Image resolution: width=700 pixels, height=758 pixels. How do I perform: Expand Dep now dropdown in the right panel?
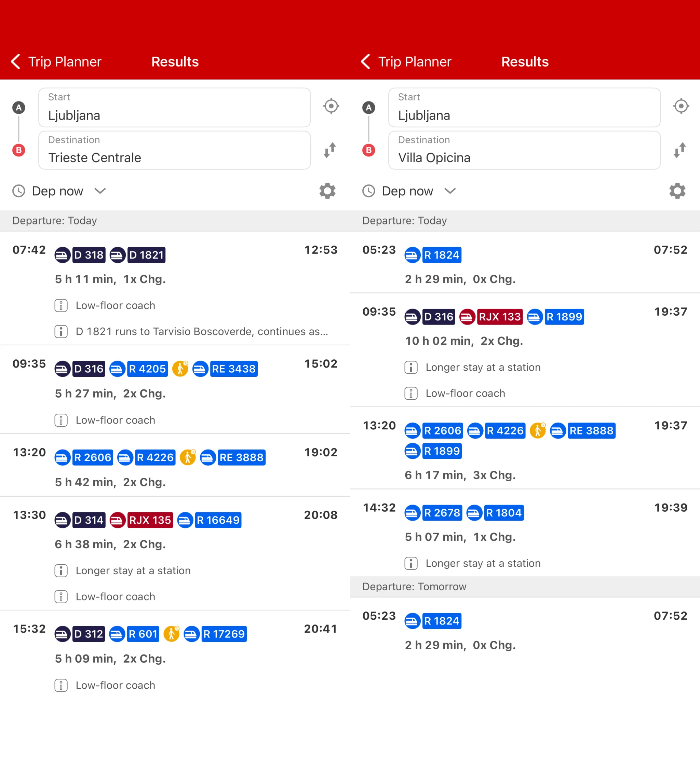pos(449,191)
